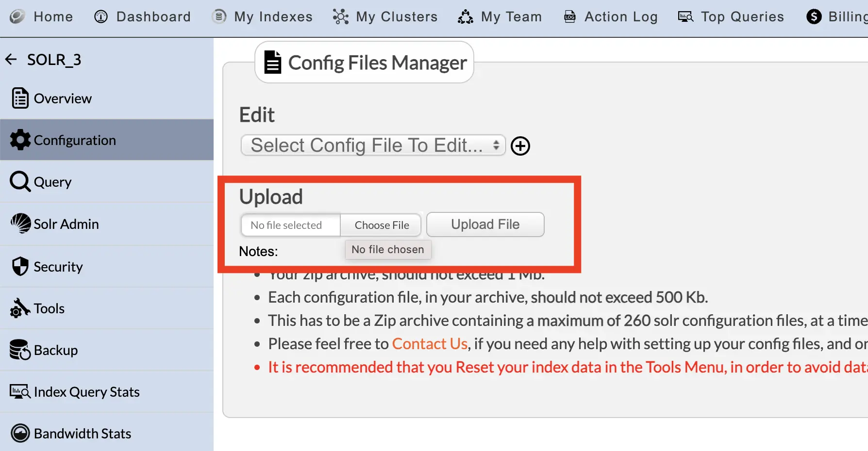Screen dimensions: 868x451
Task: Click the back arrow next to SOLR_3
Action: coord(11,59)
